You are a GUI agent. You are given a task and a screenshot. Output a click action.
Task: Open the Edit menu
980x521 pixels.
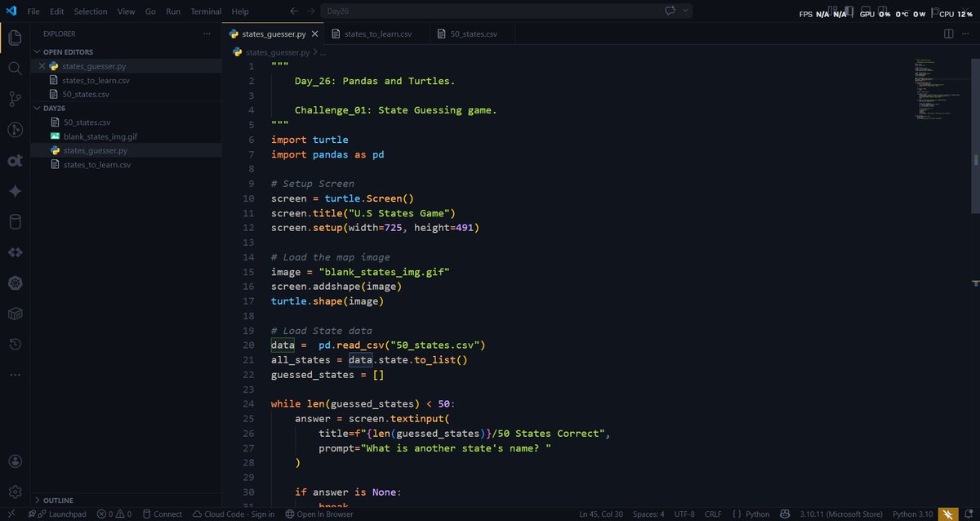pos(56,11)
